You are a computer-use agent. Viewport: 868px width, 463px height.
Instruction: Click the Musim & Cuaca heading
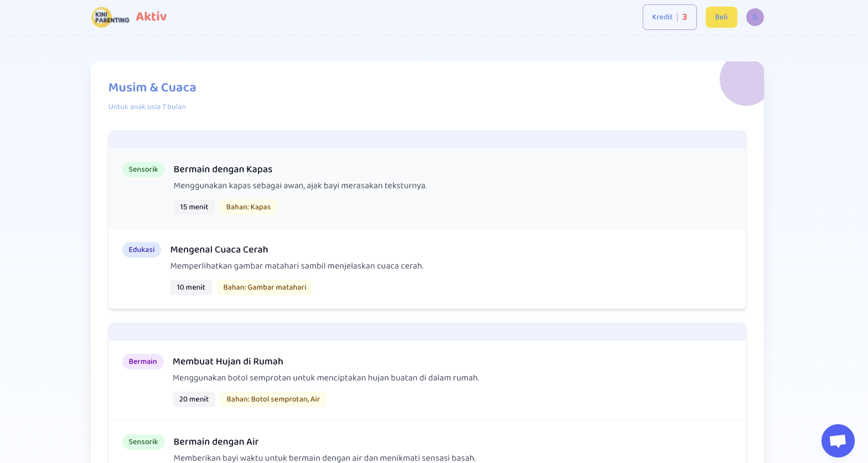[x=152, y=88]
